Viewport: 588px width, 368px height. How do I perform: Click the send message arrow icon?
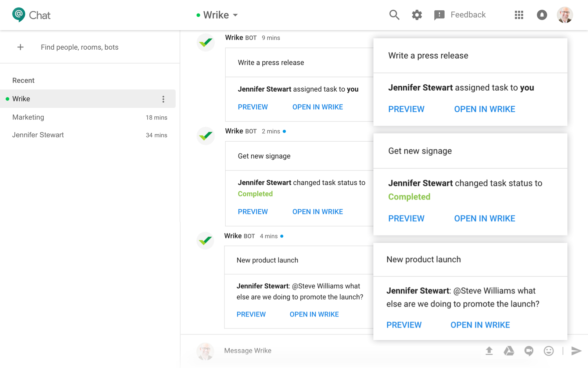click(576, 351)
